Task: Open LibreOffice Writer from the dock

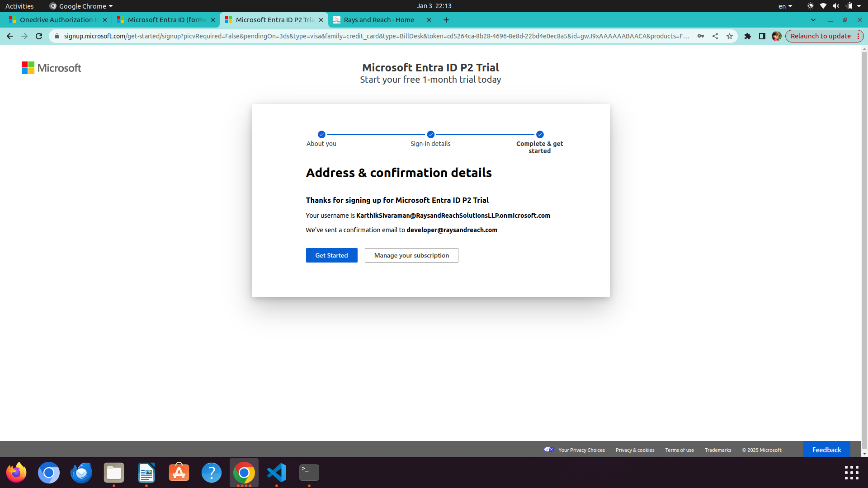Action: (146, 473)
